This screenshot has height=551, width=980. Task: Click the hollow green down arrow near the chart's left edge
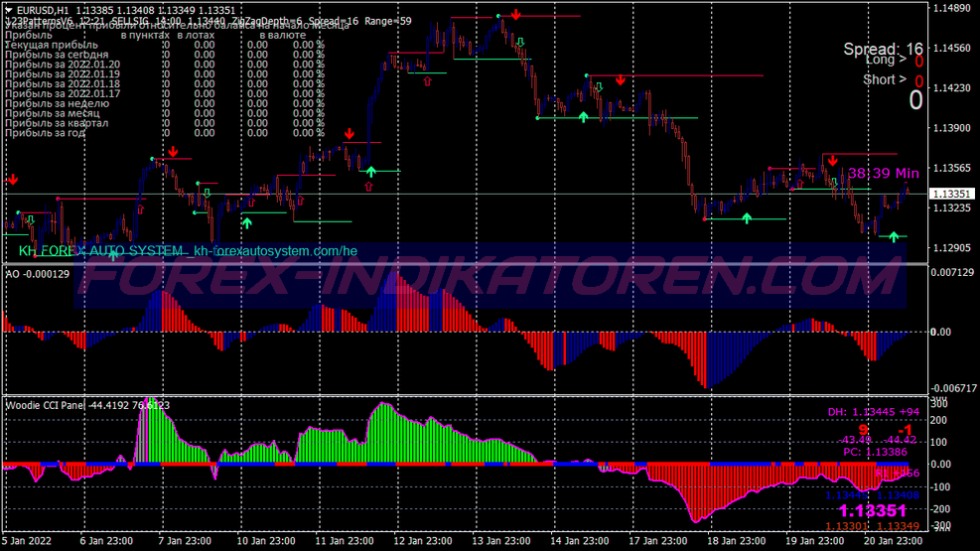pos(31,219)
